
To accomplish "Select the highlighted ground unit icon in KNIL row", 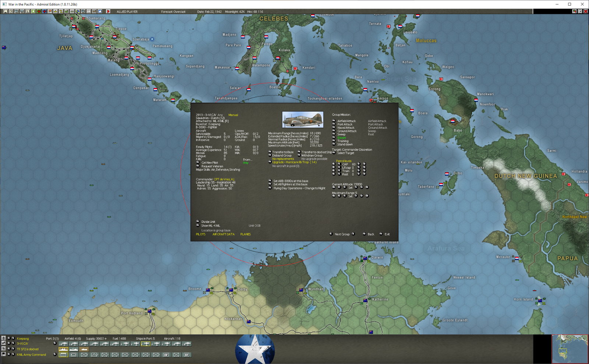I will 63,355.
